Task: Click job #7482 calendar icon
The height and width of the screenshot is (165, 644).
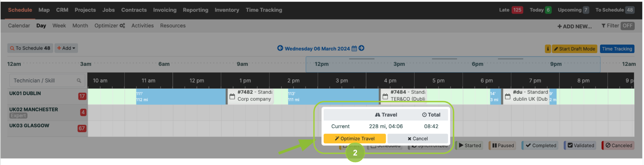Action: [232, 97]
